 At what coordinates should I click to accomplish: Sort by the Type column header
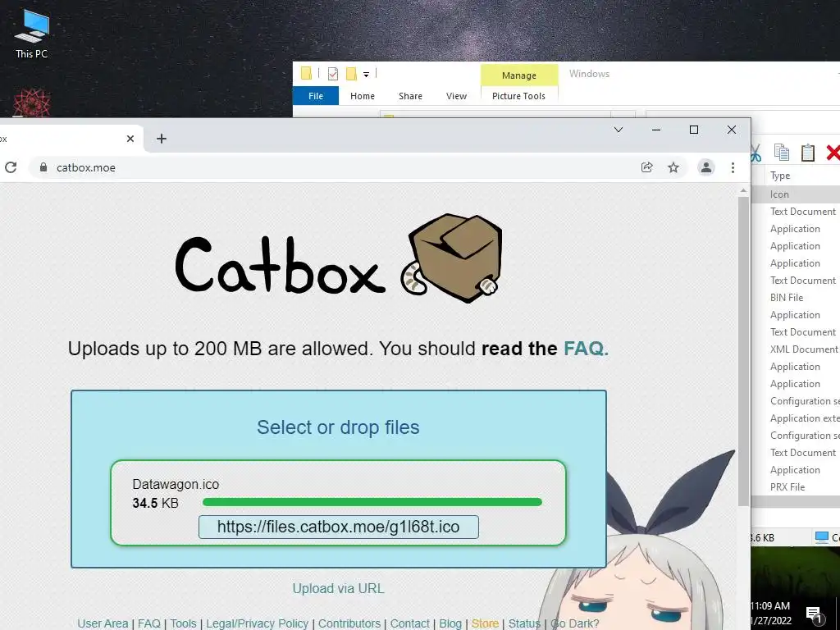781,176
